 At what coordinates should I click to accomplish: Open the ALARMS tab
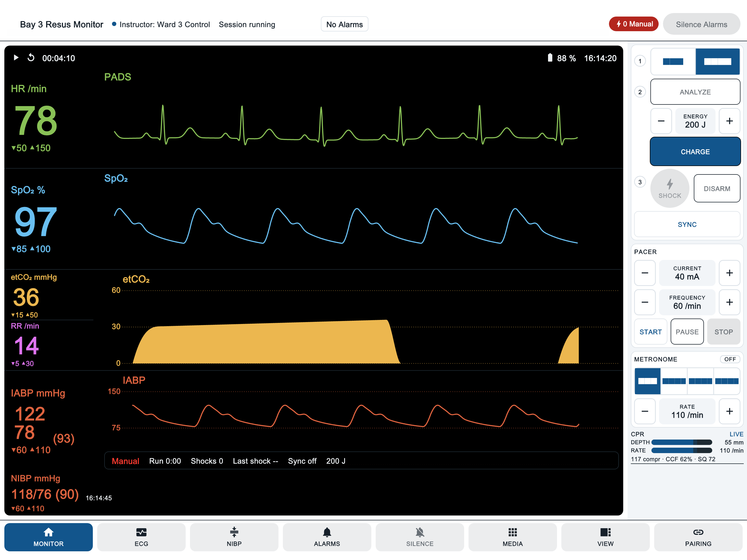327,537
